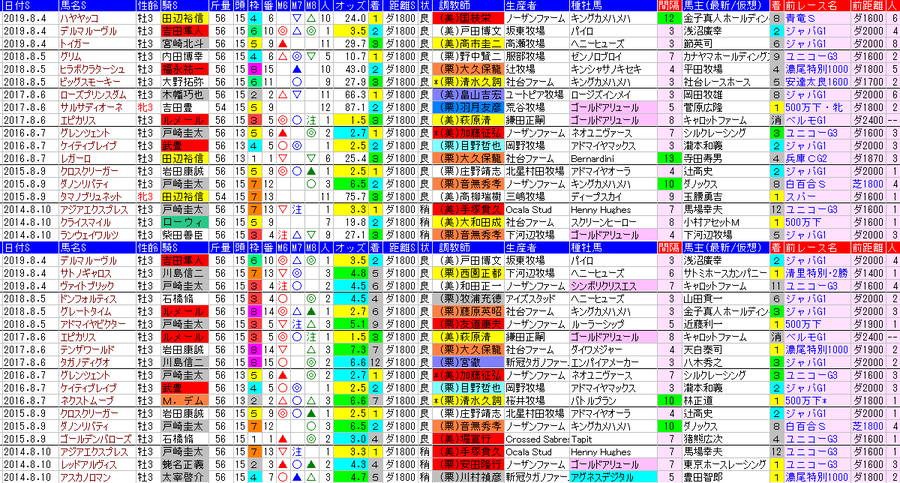Image resolution: width=900 pixels, height=483 pixels.
Task: Select horse name クライスマイル
Action: [87, 222]
